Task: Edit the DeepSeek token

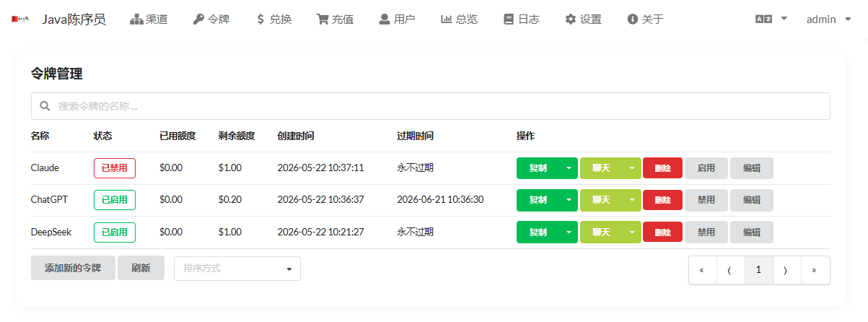Action: click(x=752, y=232)
